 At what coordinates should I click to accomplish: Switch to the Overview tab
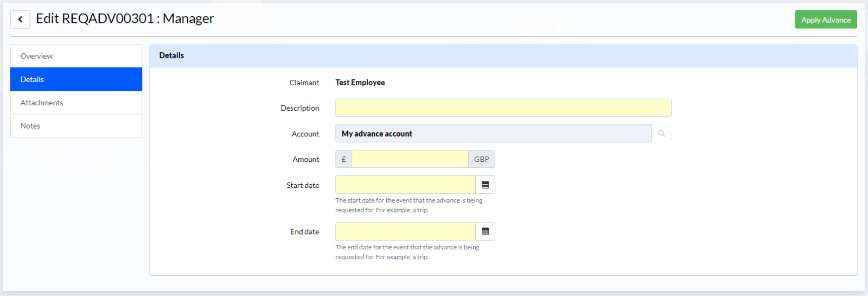tap(76, 56)
